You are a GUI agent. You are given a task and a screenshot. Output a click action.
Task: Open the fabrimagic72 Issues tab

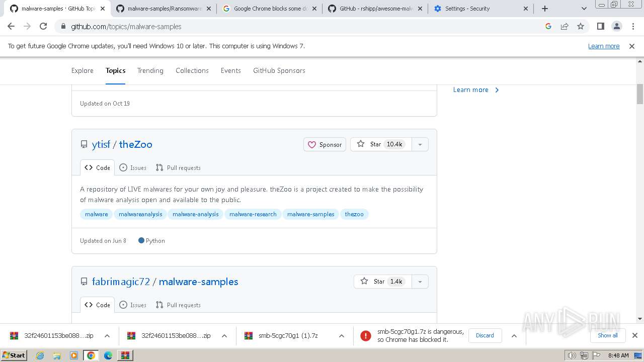[x=133, y=305]
